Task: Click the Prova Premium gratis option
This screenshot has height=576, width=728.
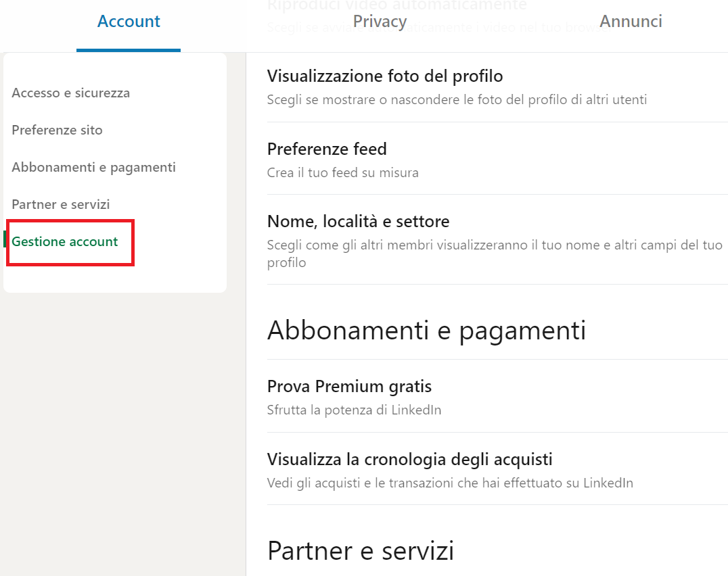Action: (x=349, y=387)
